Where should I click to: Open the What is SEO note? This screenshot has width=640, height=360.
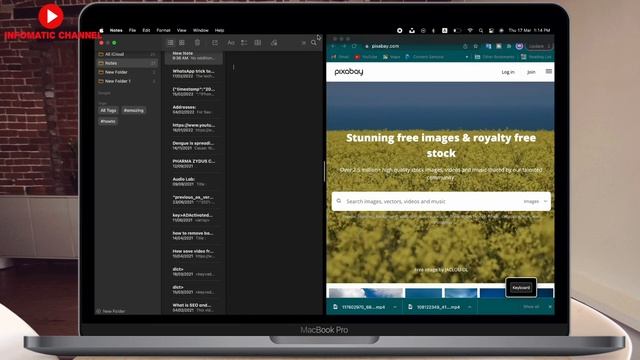[x=193, y=307]
